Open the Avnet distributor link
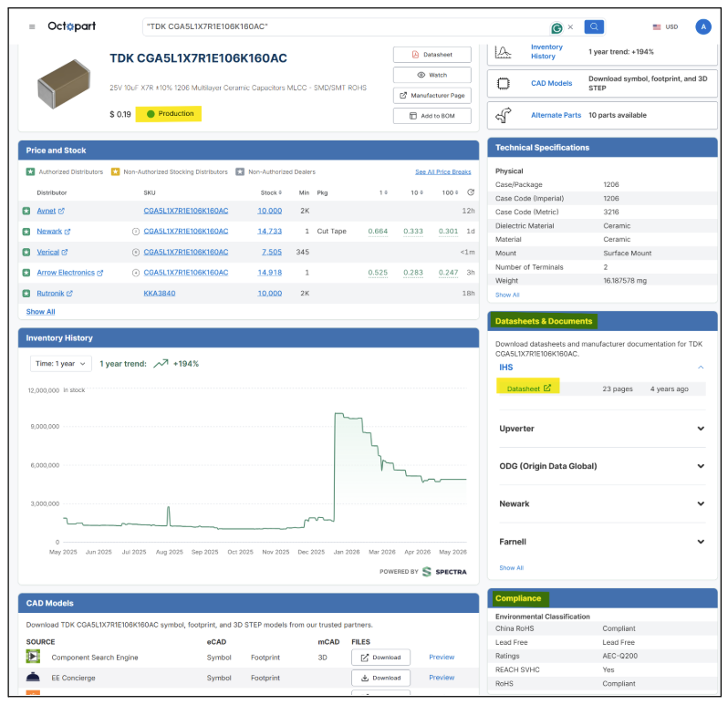 (50, 211)
